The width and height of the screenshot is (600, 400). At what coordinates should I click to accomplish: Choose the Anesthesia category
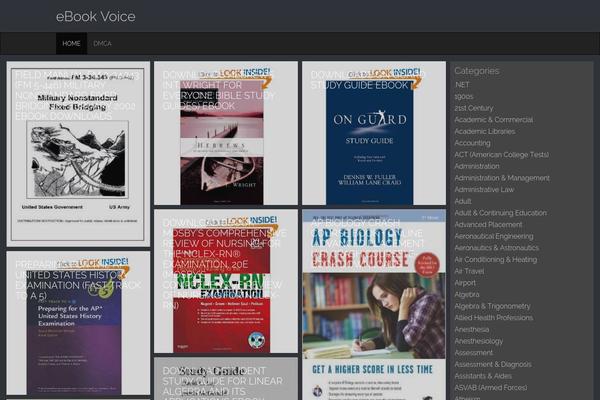[x=472, y=330]
